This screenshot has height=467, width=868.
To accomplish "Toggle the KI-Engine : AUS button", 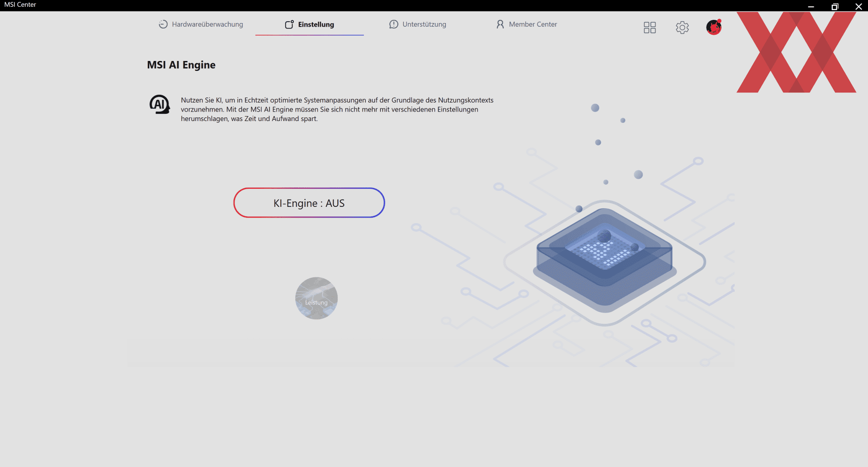I will coord(309,203).
